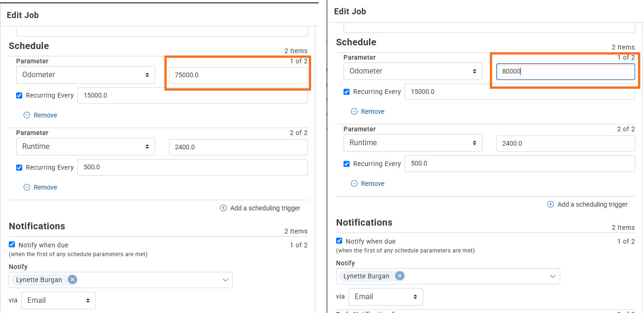Click minus icon on left Runtime Remove

tap(27, 187)
